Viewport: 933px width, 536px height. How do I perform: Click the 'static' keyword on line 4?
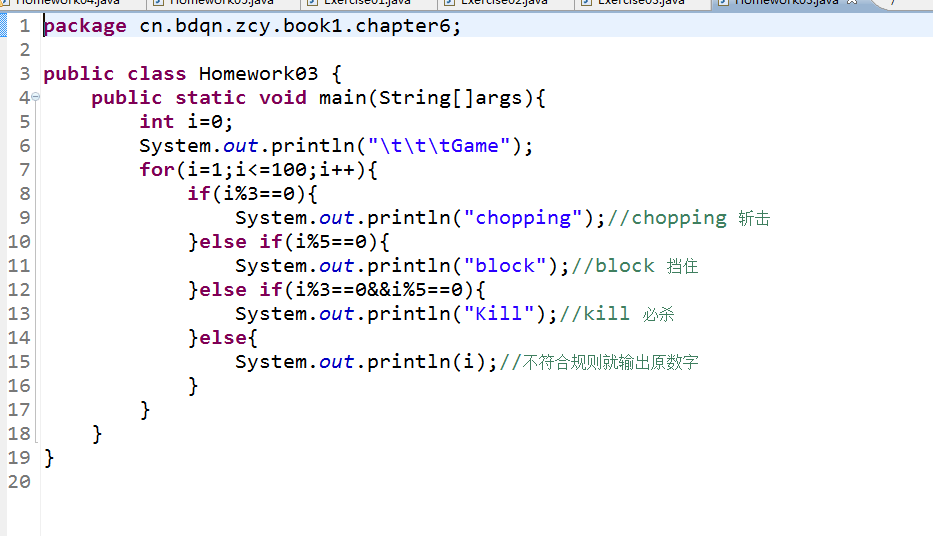pos(211,98)
